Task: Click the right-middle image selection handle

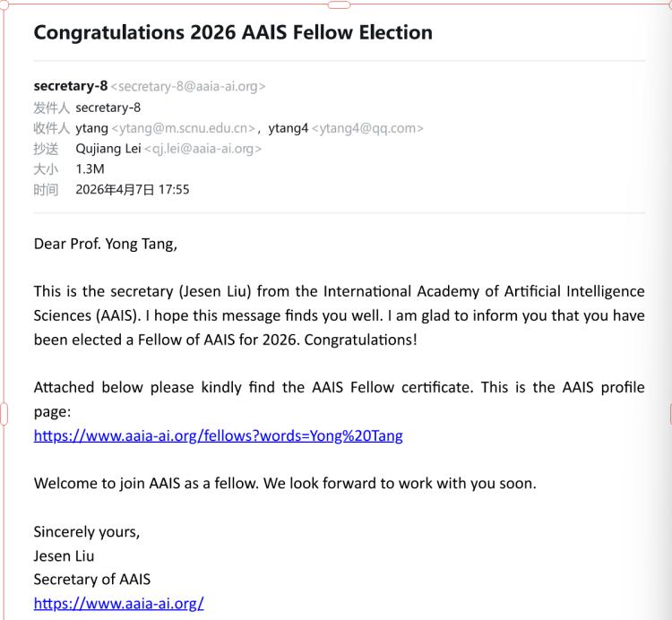Action: (x=670, y=414)
